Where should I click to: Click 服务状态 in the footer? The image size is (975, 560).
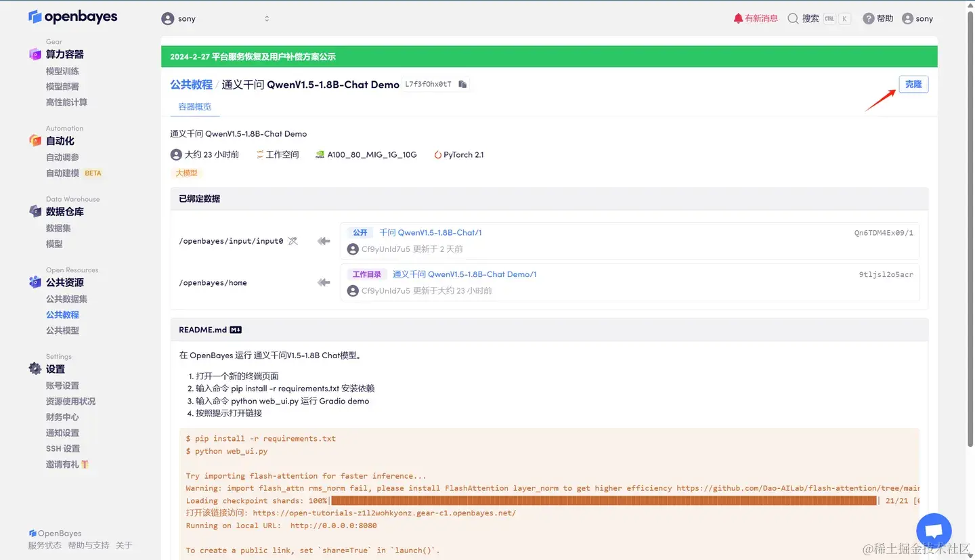click(x=45, y=545)
